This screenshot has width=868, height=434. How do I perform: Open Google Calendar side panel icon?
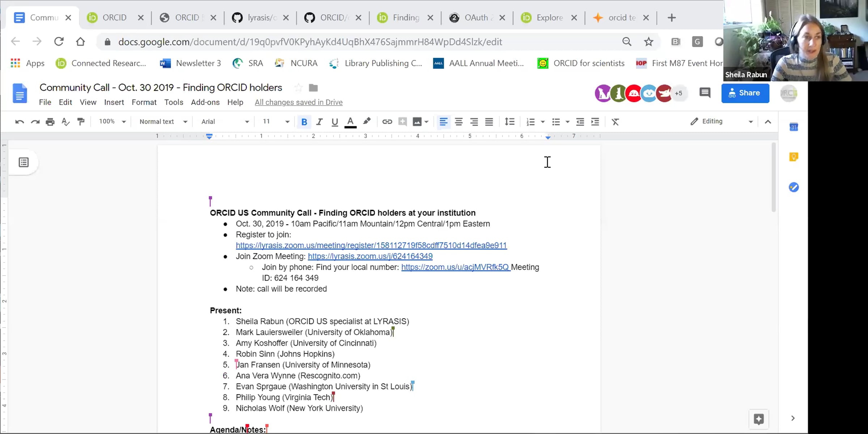tap(793, 127)
